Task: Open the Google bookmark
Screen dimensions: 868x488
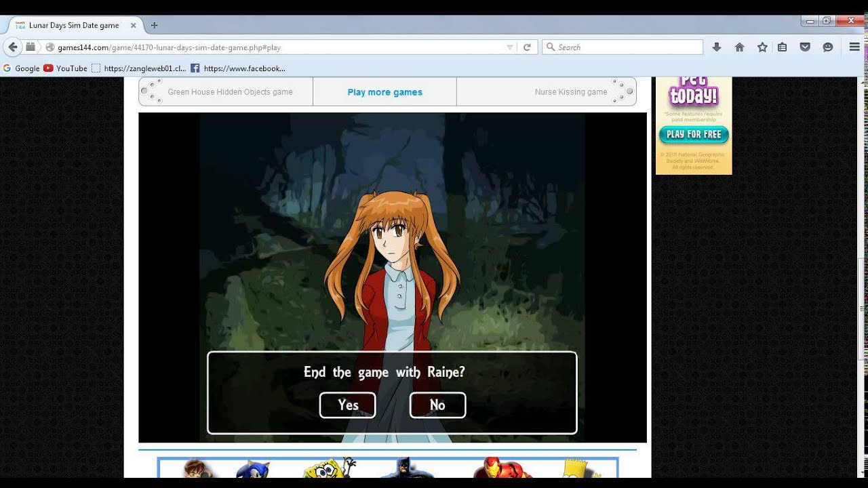Action: point(21,68)
